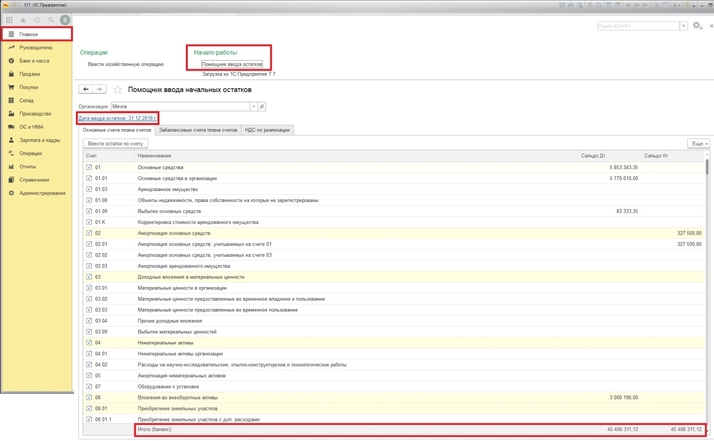The height and width of the screenshot is (441, 714).
Task: Open the notifications bell icon
Action: (x=66, y=20)
